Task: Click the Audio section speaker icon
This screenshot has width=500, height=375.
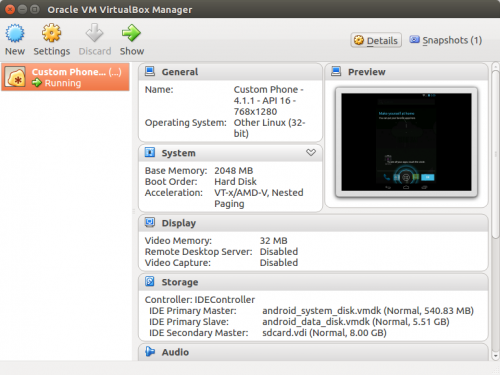Action: point(150,352)
